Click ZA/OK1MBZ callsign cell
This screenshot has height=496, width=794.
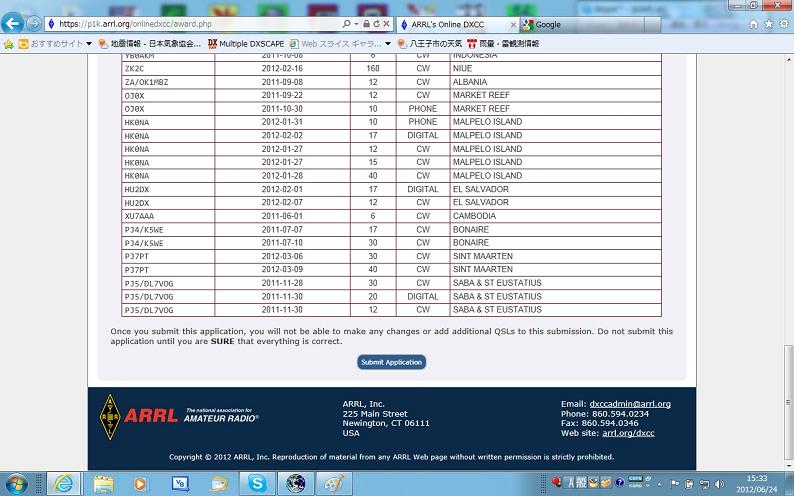click(x=168, y=82)
